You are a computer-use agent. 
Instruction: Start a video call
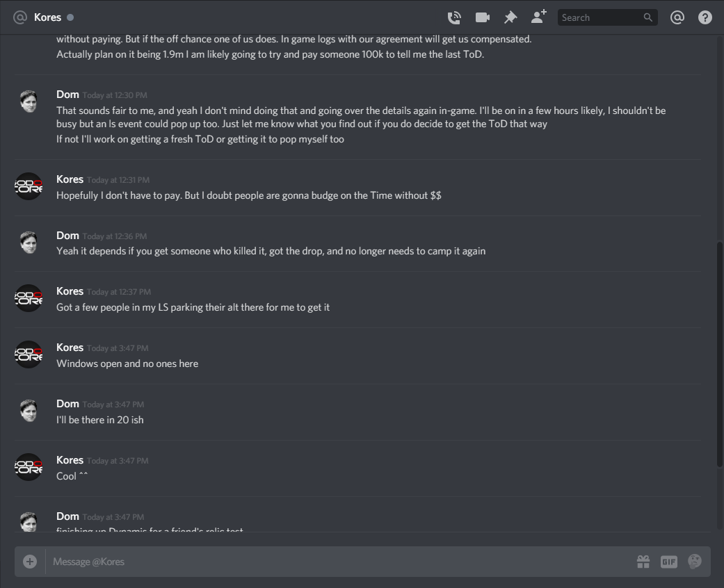coord(483,17)
